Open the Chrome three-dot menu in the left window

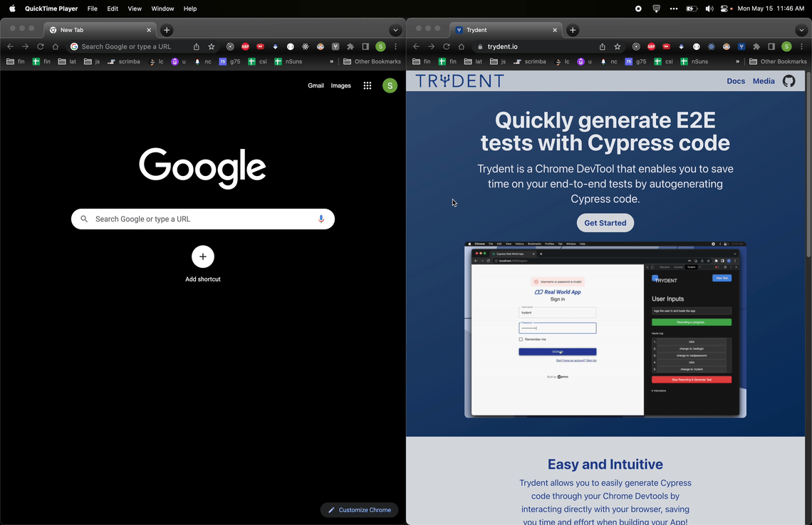395,46
